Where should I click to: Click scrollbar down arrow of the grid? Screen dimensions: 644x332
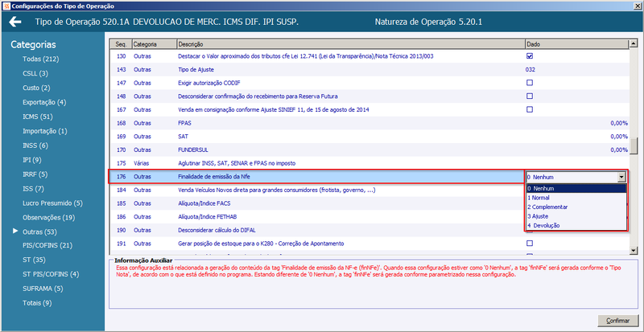(x=634, y=250)
